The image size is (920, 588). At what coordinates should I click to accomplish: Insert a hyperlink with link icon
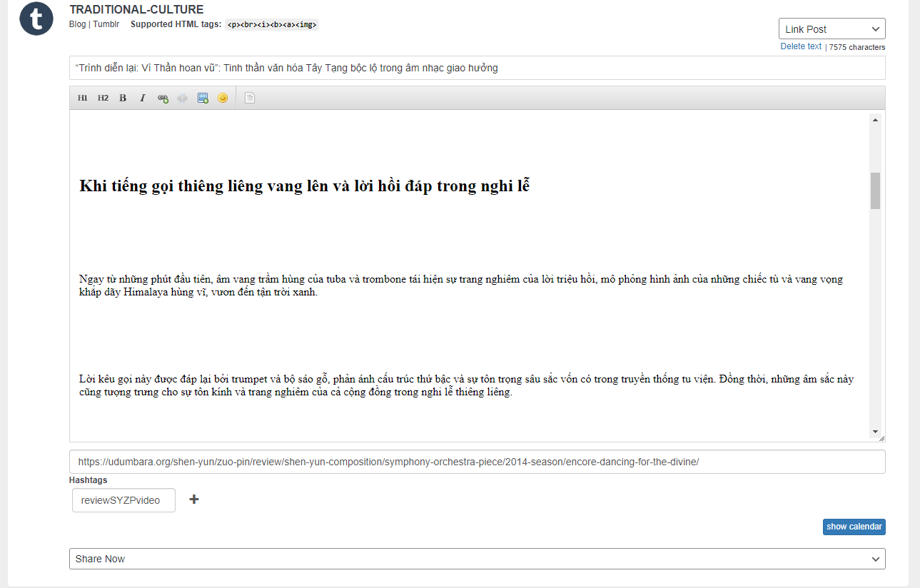tap(163, 98)
